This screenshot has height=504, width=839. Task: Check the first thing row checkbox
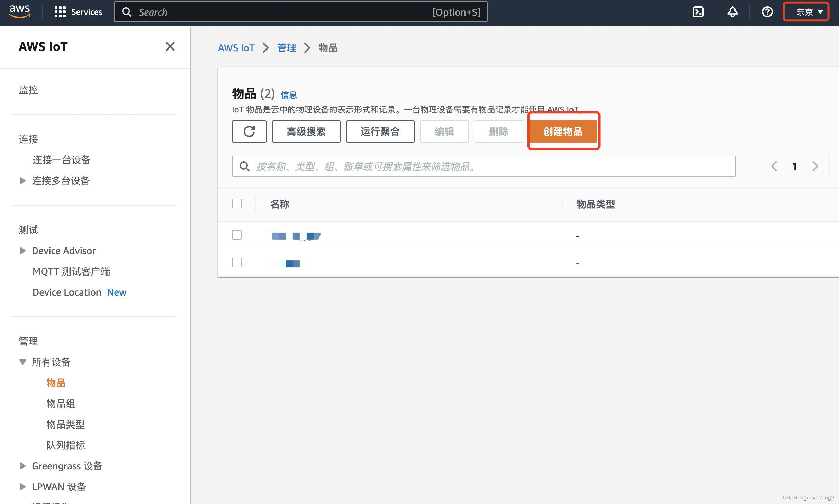point(237,235)
